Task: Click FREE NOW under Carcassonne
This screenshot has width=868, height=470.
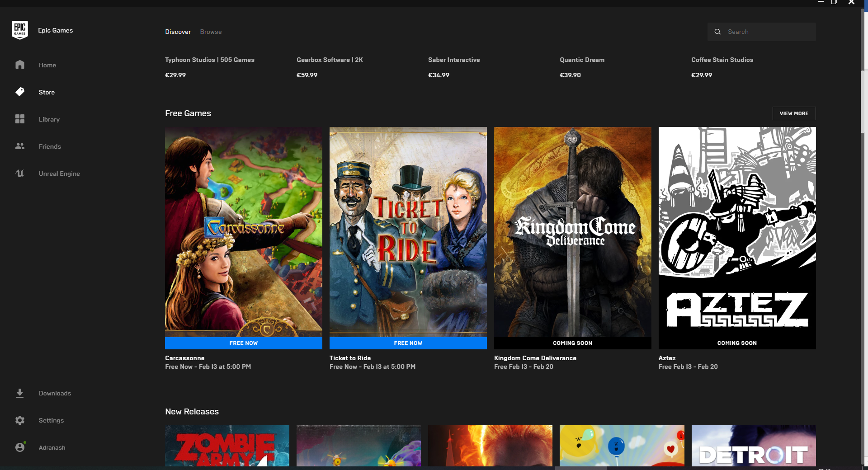Action: click(243, 343)
